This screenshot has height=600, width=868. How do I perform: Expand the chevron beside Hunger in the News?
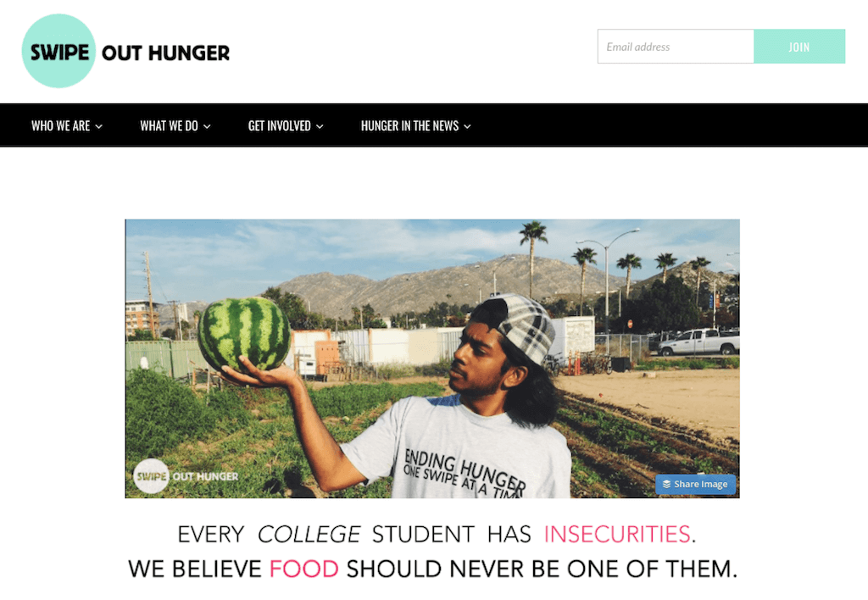coord(468,127)
